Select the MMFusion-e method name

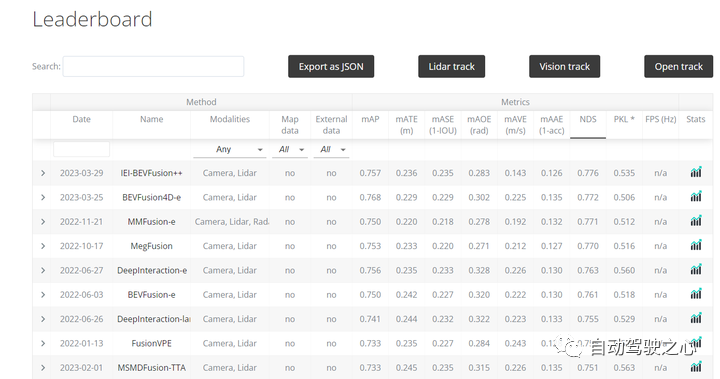pyautogui.click(x=152, y=222)
